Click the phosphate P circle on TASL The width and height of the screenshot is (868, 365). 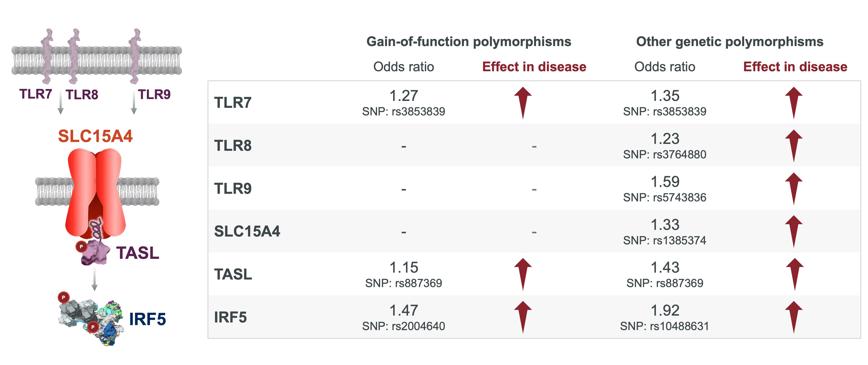[x=81, y=246]
